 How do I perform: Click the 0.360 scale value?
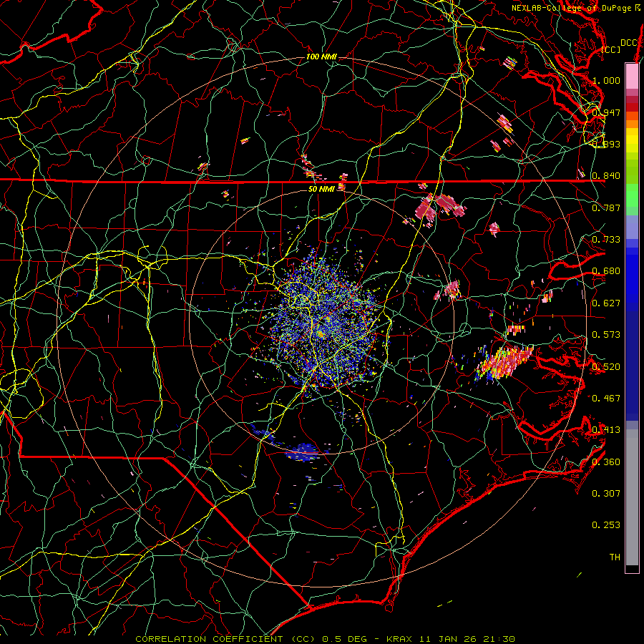(x=606, y=462)
